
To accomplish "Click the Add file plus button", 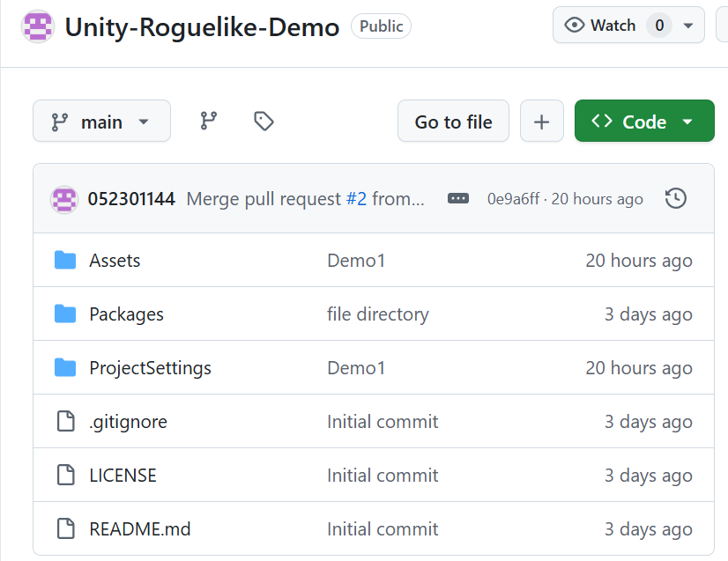I will tap(541, 122).
